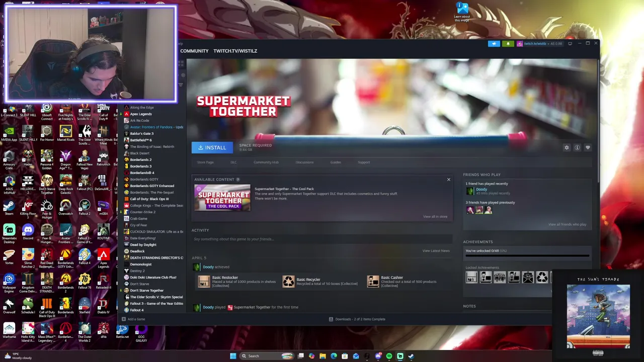The image size is (644, 362).
Task: Open GOG GALAXY desktop shortcut
Action: click(141, 333)
